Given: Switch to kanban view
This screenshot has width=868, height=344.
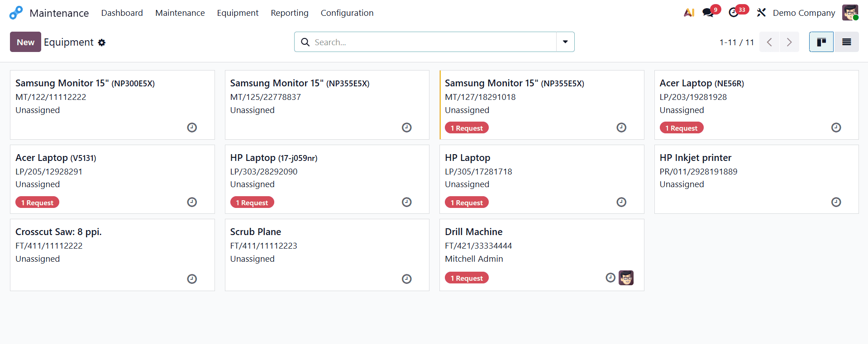Looking at the screenshot, I should pos(821,42).
